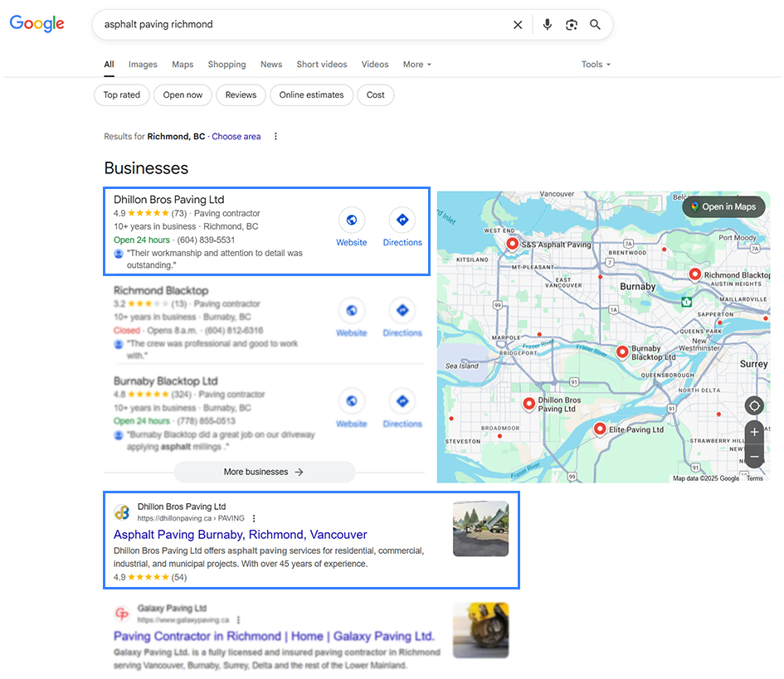Apply the Online estimates filter chip
This screenshot has height=679, width=784.
(311, 95)
